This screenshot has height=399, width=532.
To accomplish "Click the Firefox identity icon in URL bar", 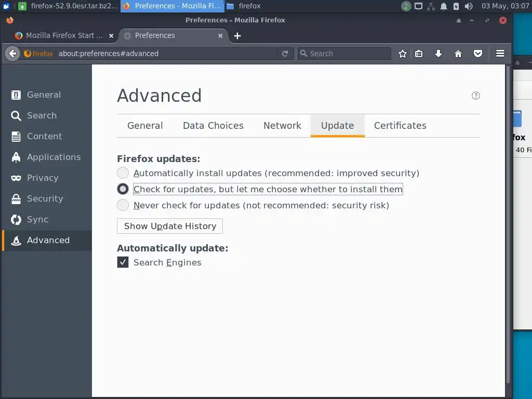I will pyautogui.click(x=38, y=54).
